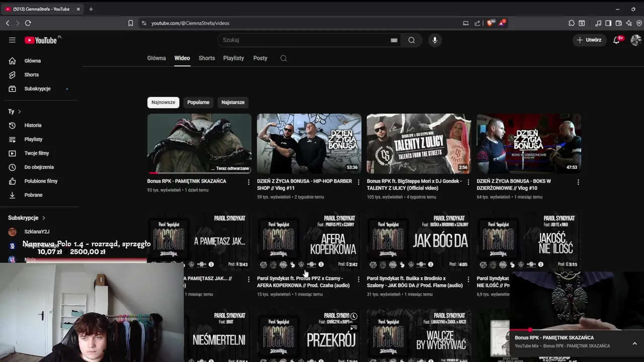Open Pobrane downloads in the sidebar
644x362 pixels.
33,195
